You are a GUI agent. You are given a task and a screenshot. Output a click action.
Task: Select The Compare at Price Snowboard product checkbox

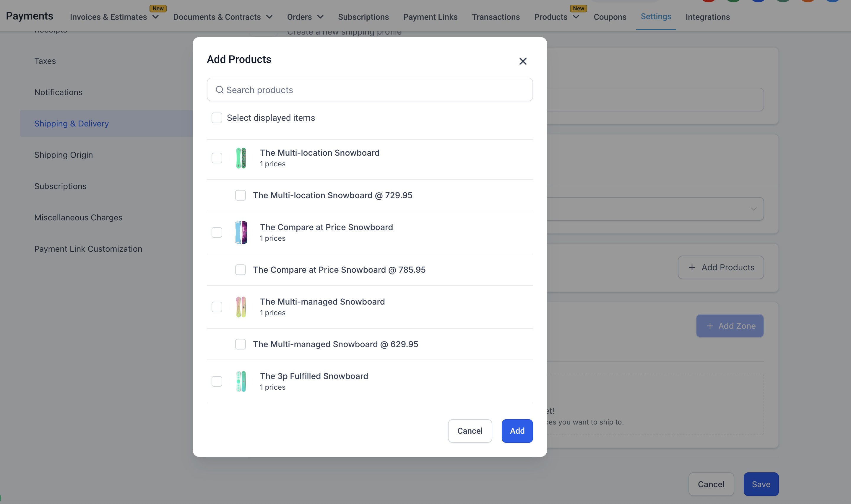pos(217,232)
